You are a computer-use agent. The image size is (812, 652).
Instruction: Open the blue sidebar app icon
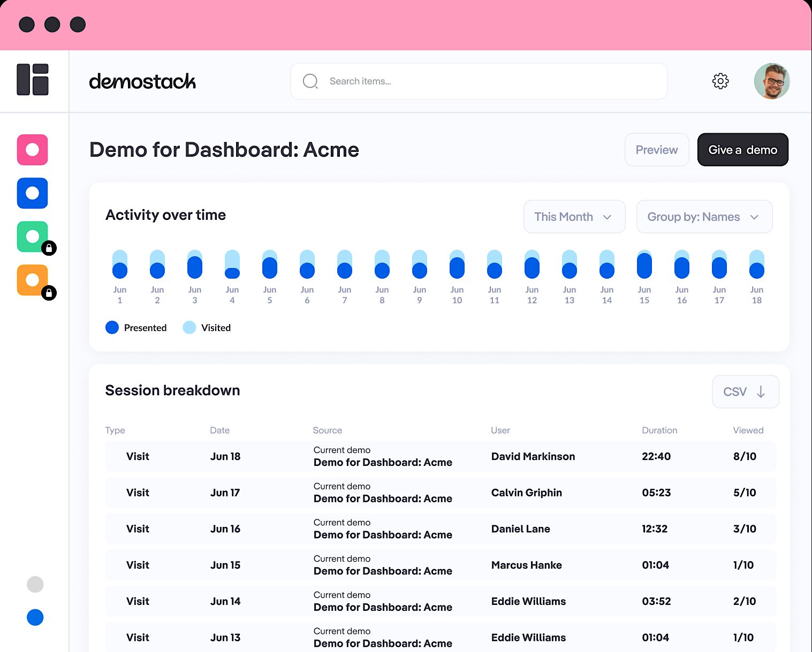point(33,193)
